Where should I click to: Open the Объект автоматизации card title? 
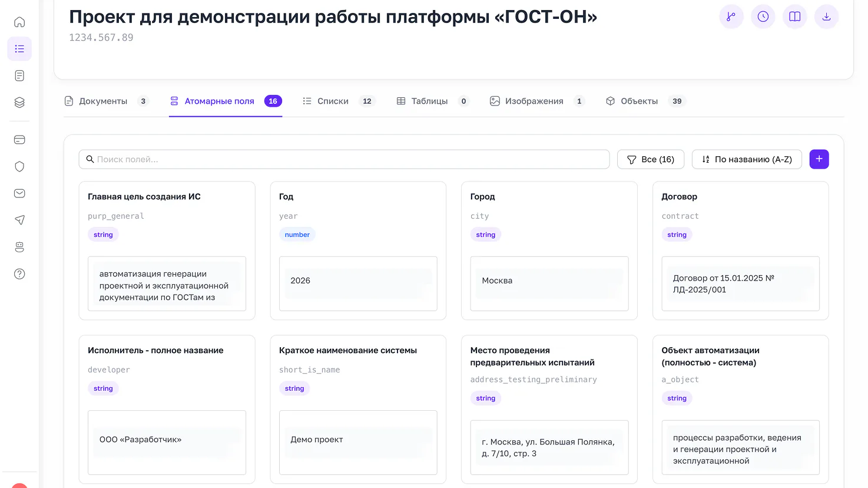tap(710, 357)
